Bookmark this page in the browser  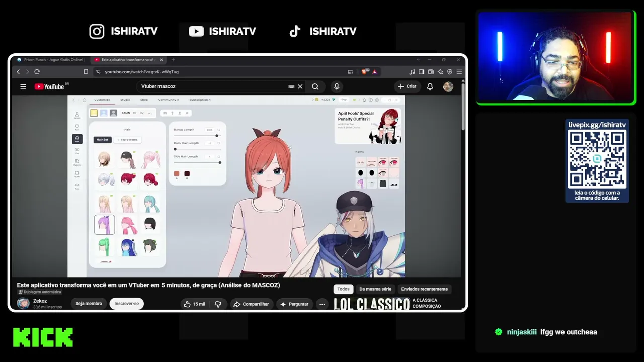coord(86,72)
